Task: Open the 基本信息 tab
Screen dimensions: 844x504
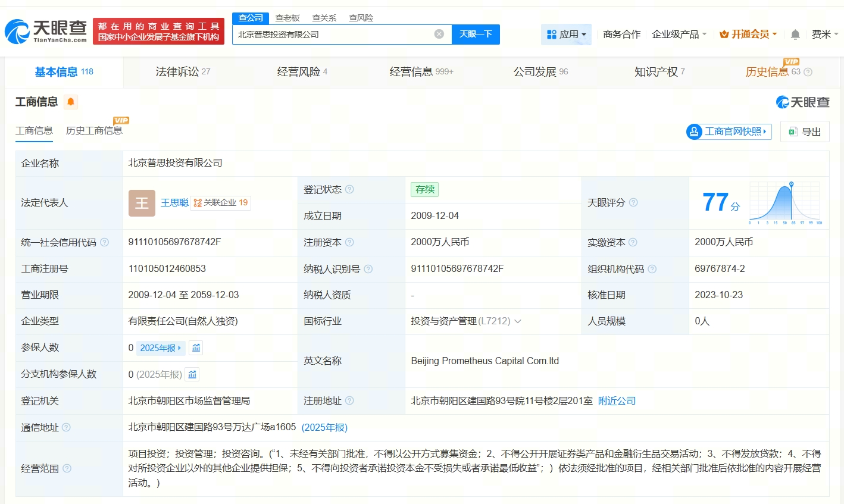Action: tap(64, 72)
